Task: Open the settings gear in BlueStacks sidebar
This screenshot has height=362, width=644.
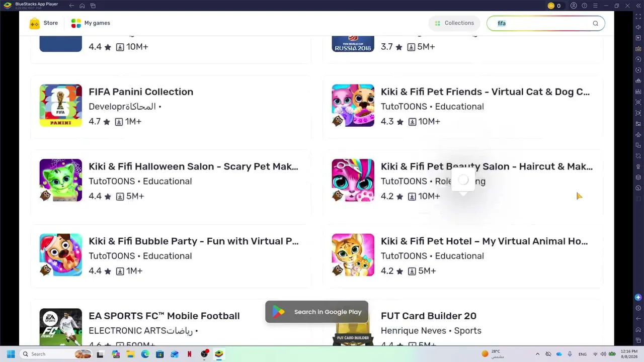Action: [x=638, y=308]
